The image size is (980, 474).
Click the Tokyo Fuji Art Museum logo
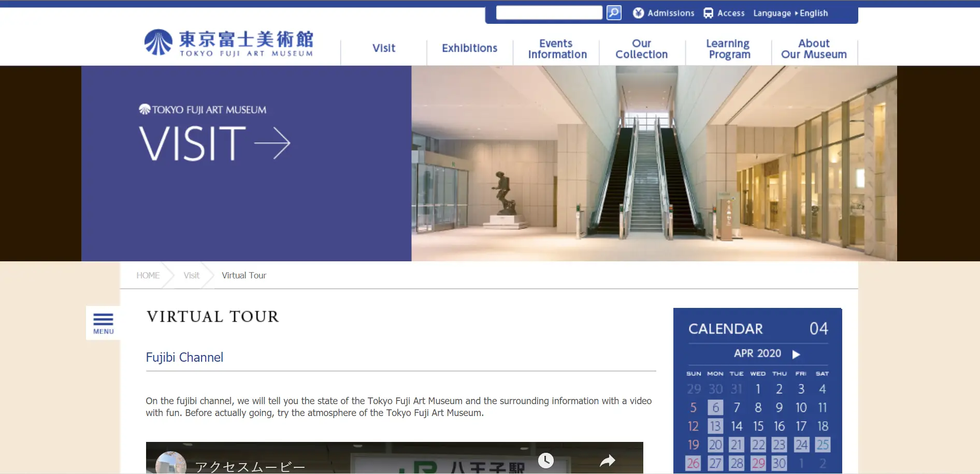[228, 43]
